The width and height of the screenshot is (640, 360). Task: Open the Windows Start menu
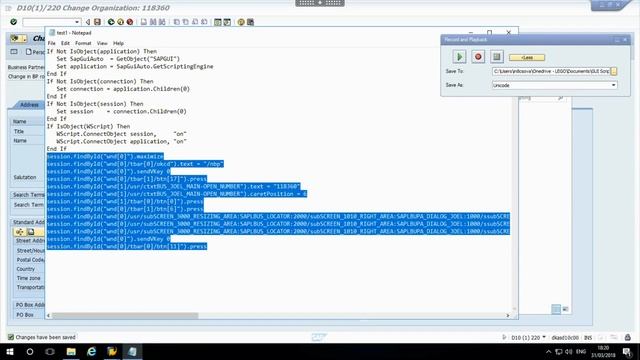pyautogui.click(x=10, y=351)
